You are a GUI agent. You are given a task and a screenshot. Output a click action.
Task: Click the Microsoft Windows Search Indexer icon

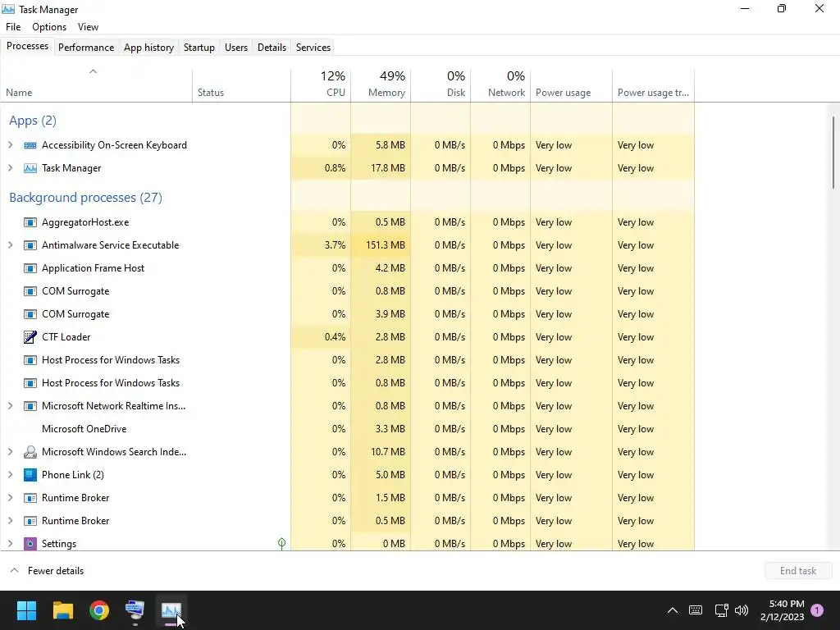(30, 452)
